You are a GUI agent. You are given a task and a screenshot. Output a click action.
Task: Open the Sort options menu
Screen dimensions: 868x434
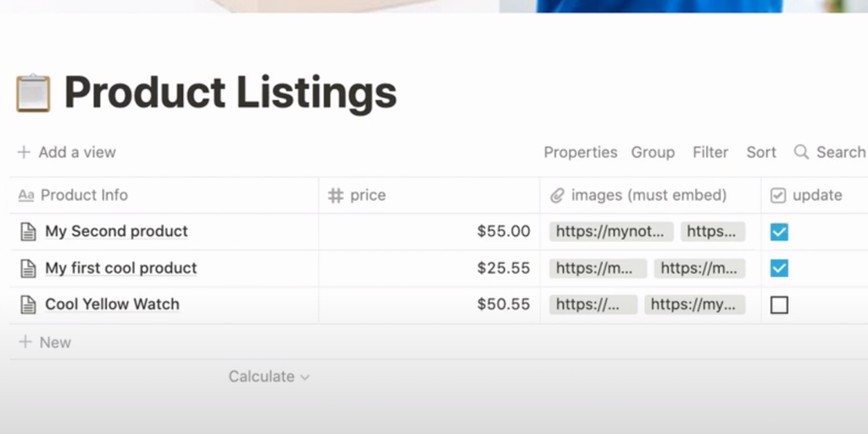(x=761, y=153)
